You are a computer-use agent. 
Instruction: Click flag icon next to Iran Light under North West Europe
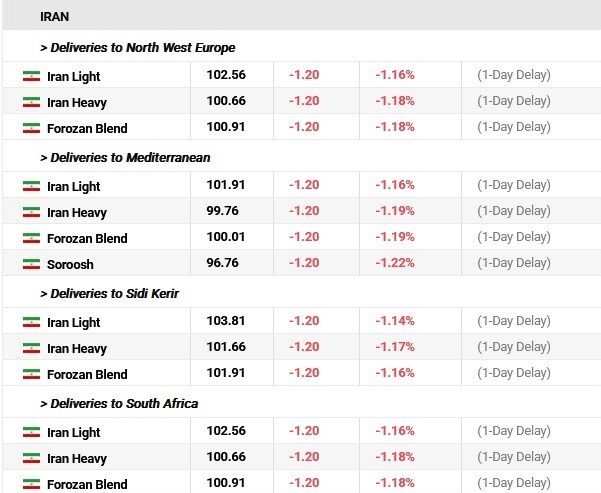pyautogui.click(x=31, y=76)
